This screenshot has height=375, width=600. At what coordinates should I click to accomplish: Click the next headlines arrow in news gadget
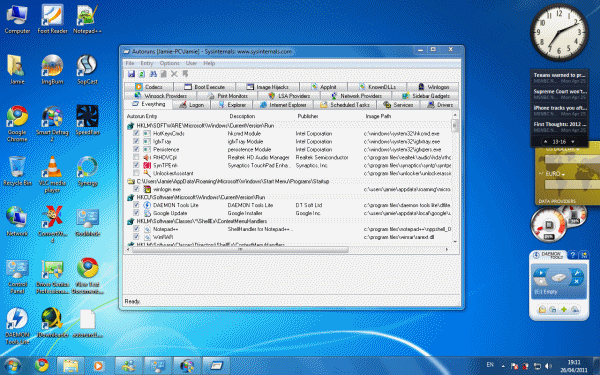coord(573,142)
